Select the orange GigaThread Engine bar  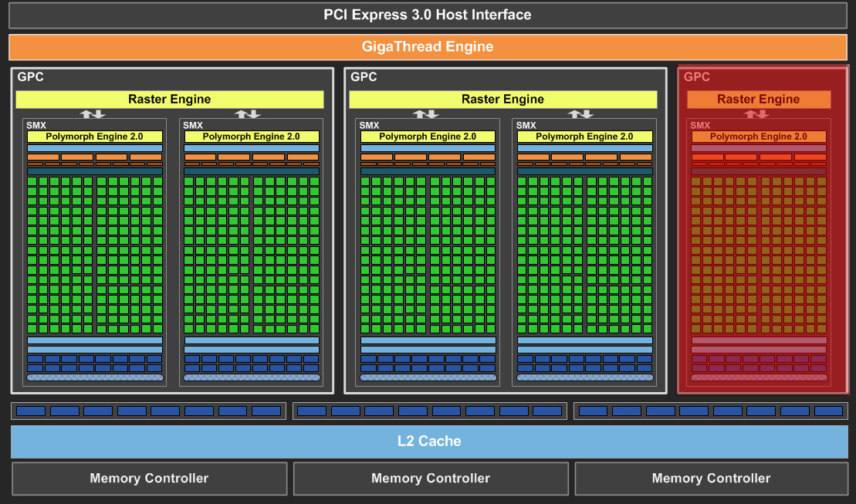428,47
